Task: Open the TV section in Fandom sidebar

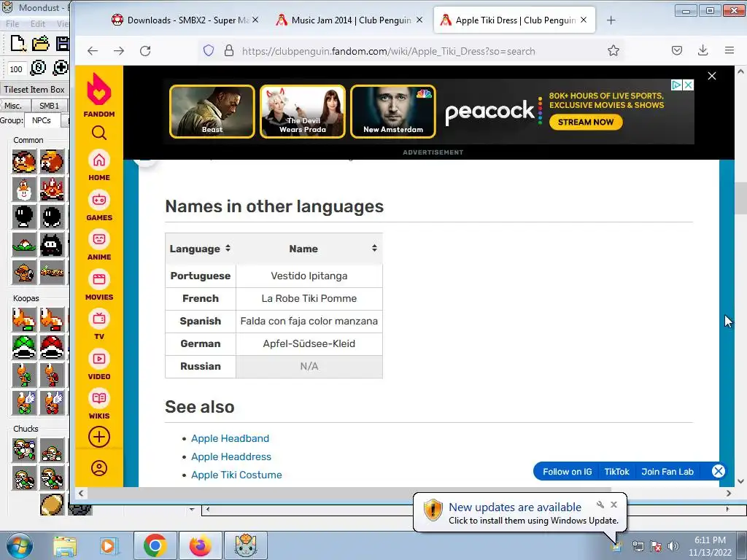Action: click(x=99, y=324)
